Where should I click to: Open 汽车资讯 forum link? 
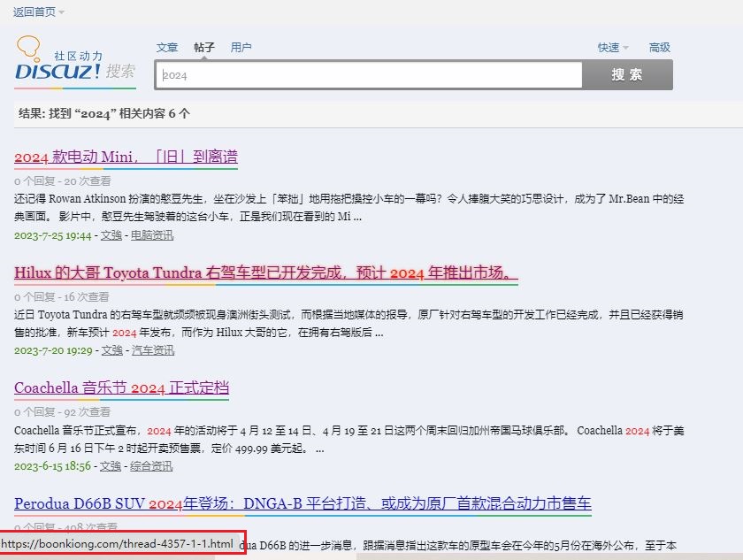(x=153, y=350)
